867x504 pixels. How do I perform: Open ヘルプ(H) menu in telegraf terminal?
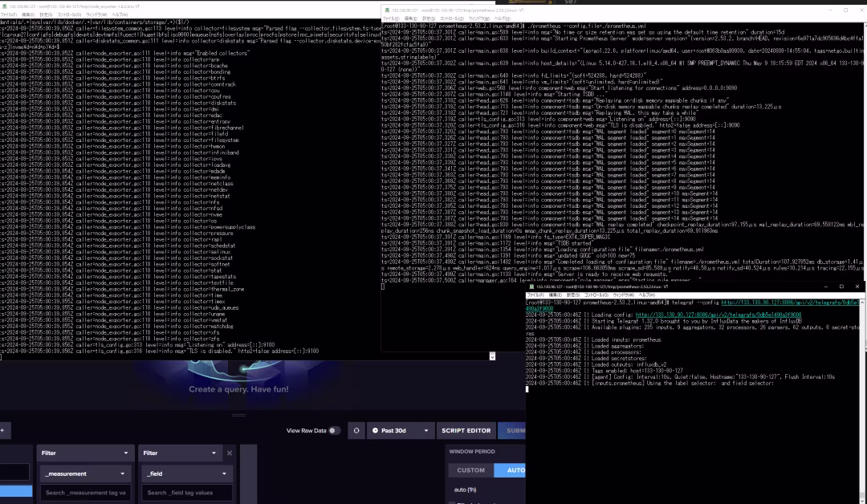pos(646,295)
